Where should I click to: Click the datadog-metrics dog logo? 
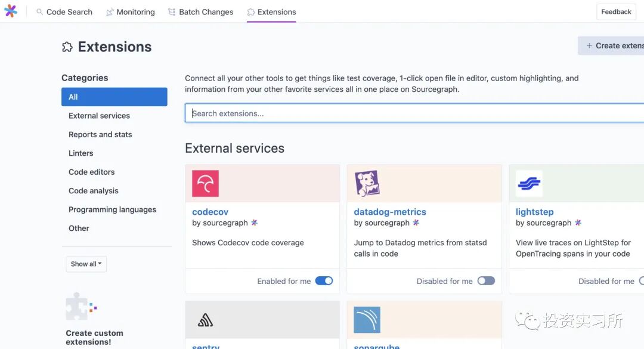(x=367, y=183)
